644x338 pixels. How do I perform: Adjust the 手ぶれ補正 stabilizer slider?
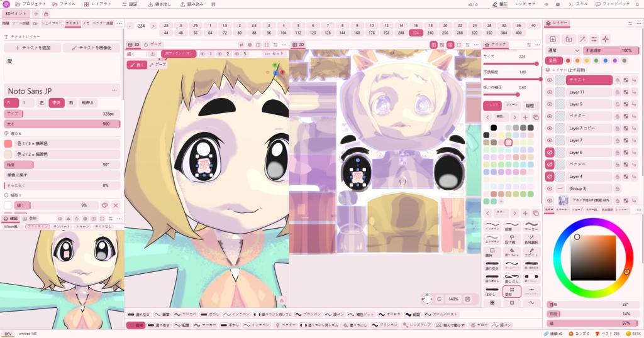point(512,95)
